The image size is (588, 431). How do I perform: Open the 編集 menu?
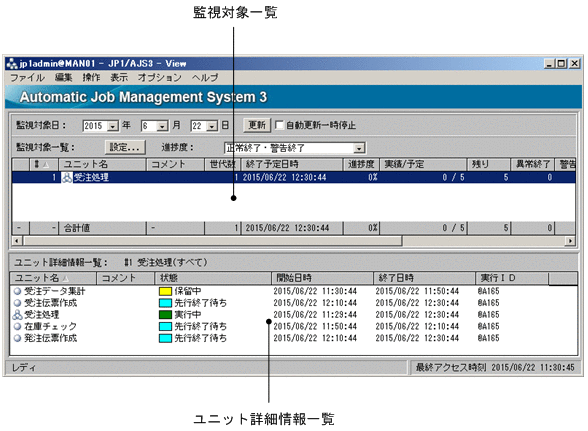click(x=63, y=78)
